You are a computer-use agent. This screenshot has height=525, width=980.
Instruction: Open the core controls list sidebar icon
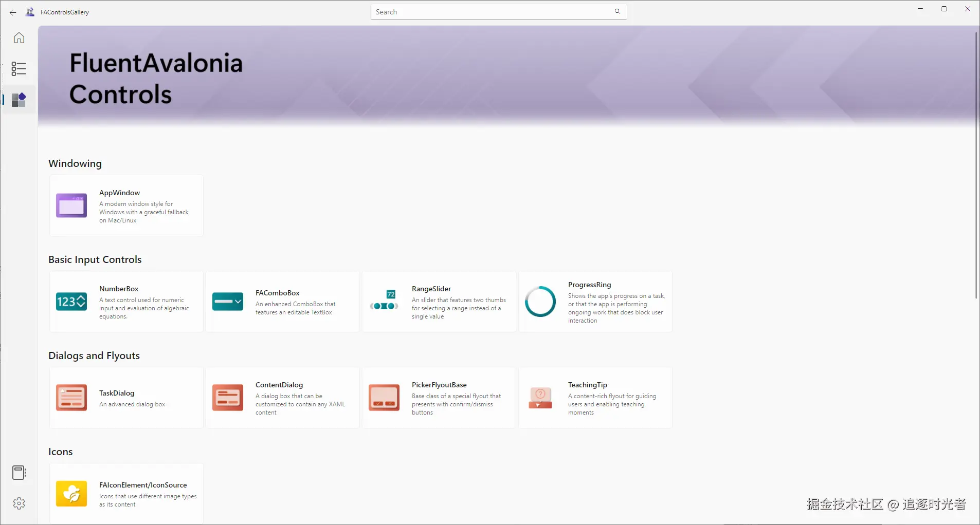tap(19, 69)
